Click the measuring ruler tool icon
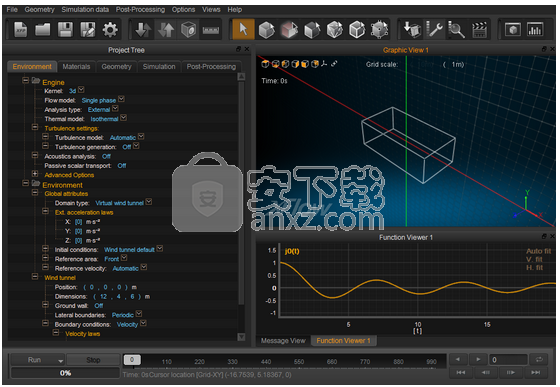 coord(211,30)
